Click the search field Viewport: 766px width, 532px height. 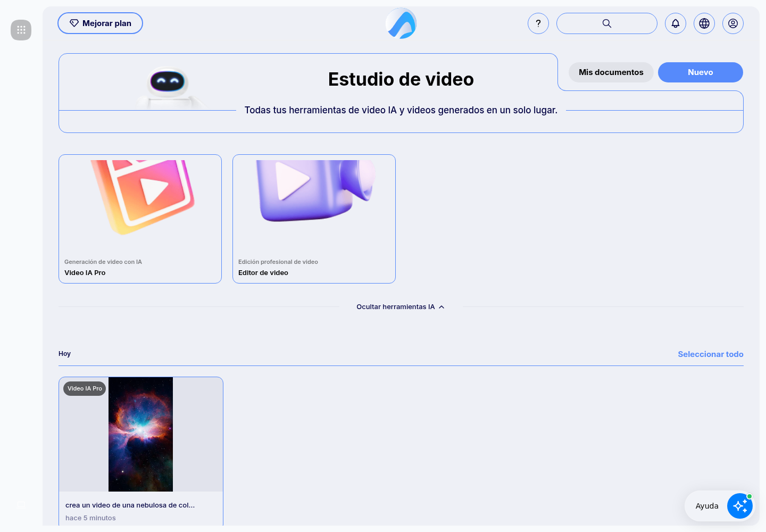(607, 23)
